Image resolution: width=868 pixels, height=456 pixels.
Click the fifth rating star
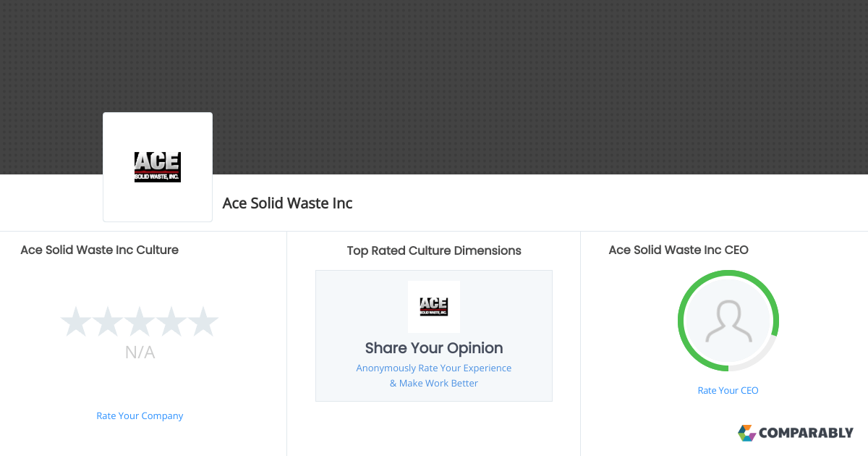[x=203, y=322]
